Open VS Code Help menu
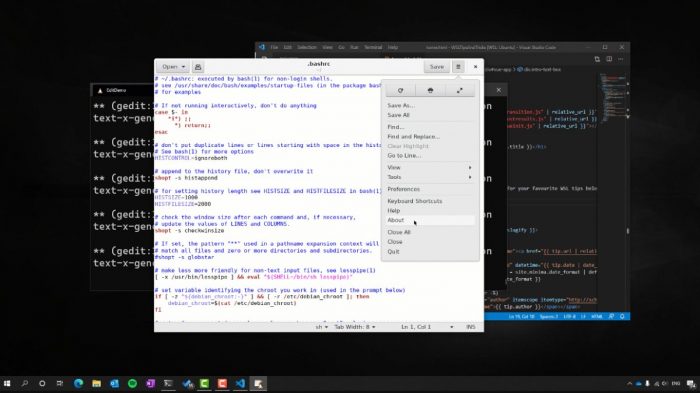Screen dimensions: 700x393 coord(393,47)
